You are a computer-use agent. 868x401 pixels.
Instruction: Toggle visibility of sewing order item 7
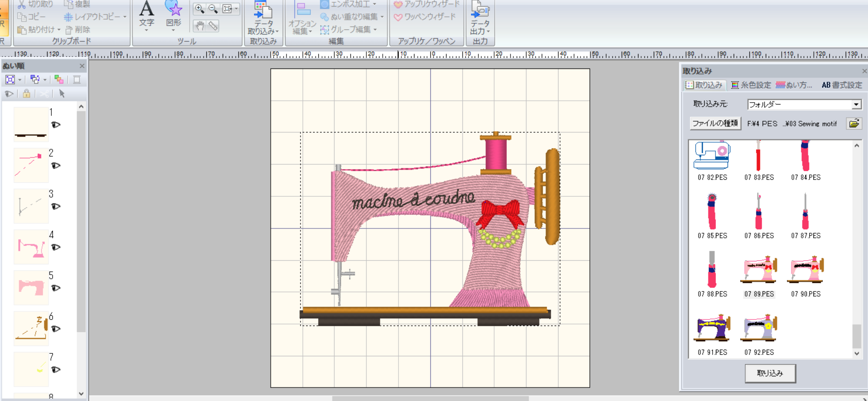tap(56, 370)
